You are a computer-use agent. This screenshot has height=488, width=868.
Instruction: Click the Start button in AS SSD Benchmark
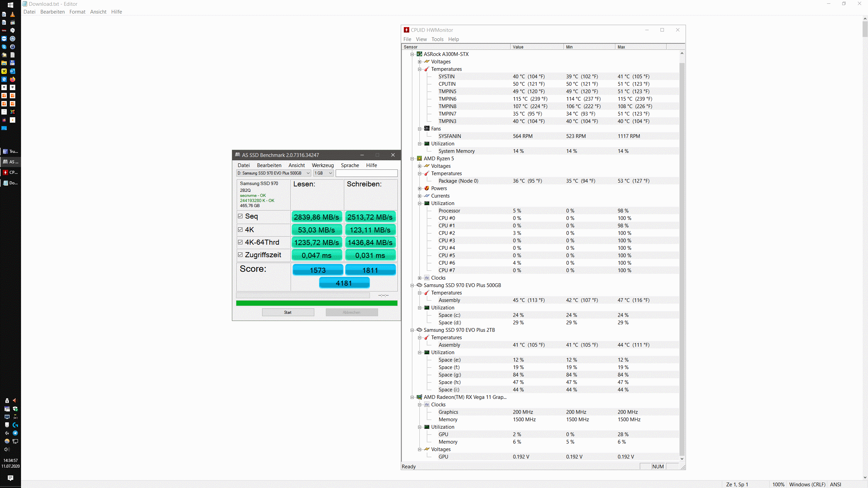288,312
